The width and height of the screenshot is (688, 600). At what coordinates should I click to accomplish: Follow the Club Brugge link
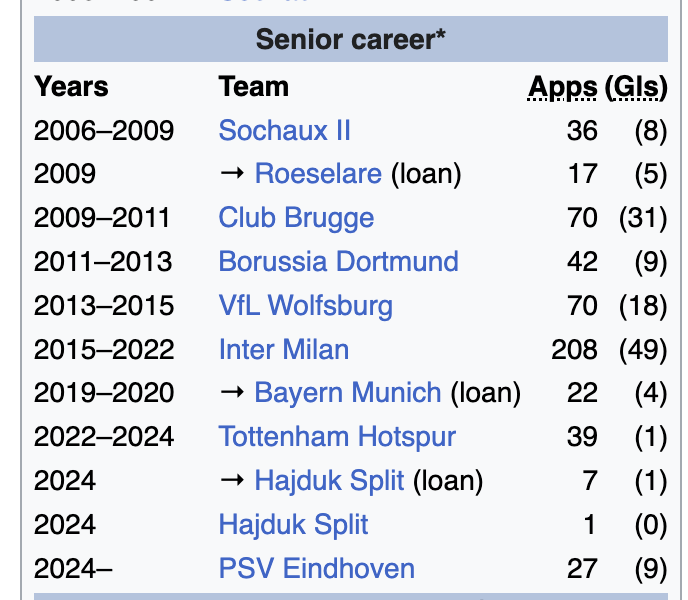click(x=296, y=218)
